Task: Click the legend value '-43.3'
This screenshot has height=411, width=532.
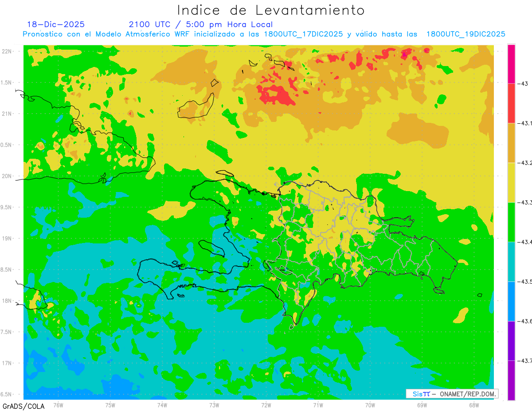Action: tap(525, 202)
